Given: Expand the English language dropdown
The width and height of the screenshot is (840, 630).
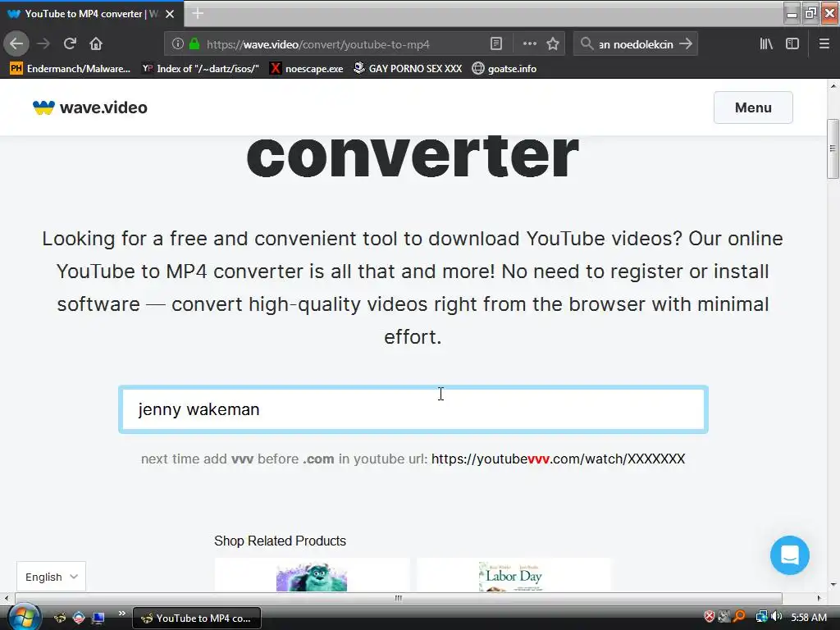Looking at the screenshot, I should tap(52, 577).
